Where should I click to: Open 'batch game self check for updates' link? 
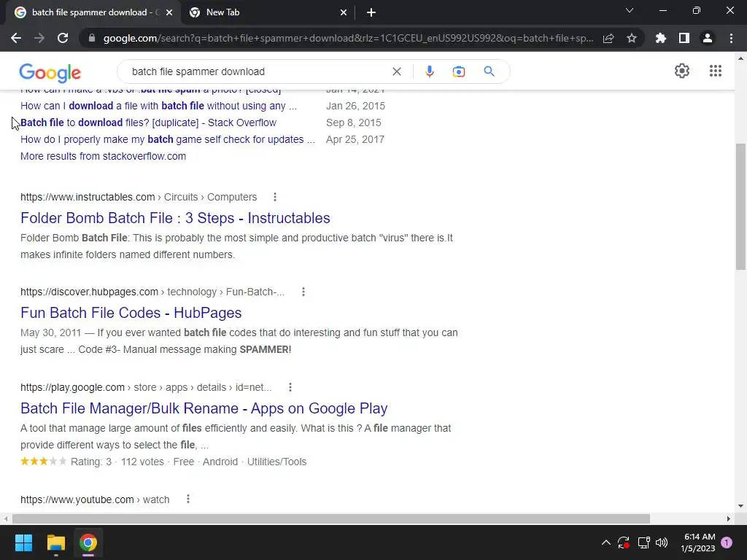pos(168,139)
